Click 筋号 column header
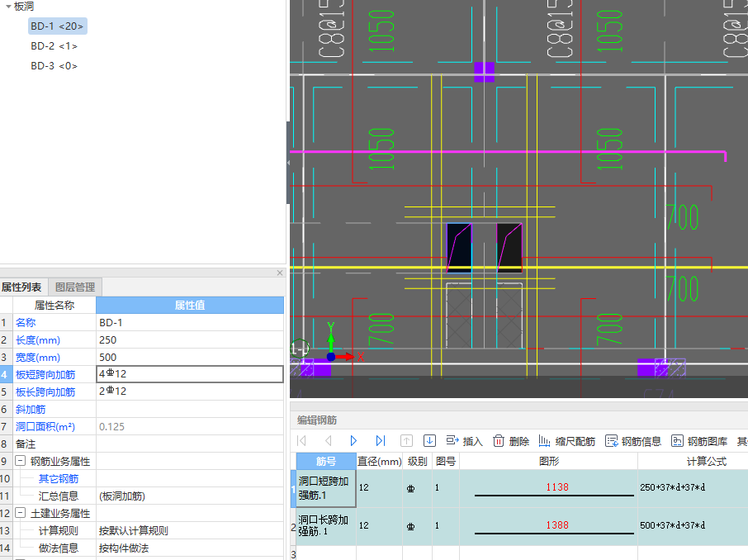This screenshot has width=748, height=560. click(x=326, y=461)
